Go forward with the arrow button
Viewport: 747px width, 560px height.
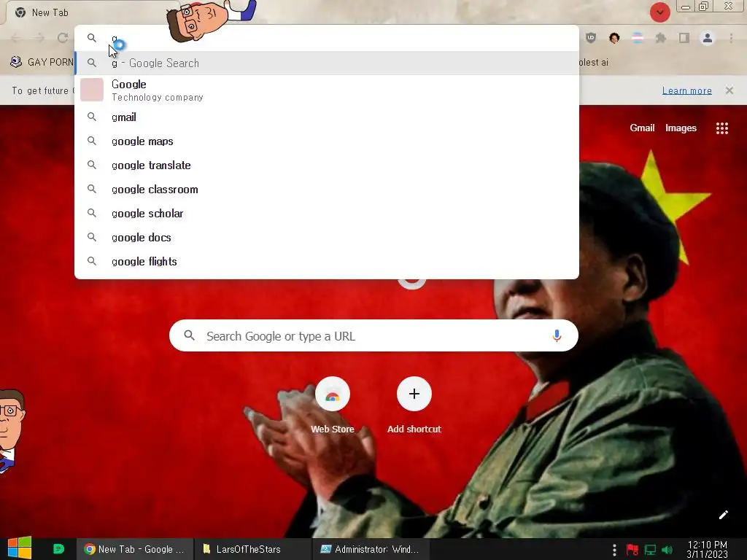39,38
